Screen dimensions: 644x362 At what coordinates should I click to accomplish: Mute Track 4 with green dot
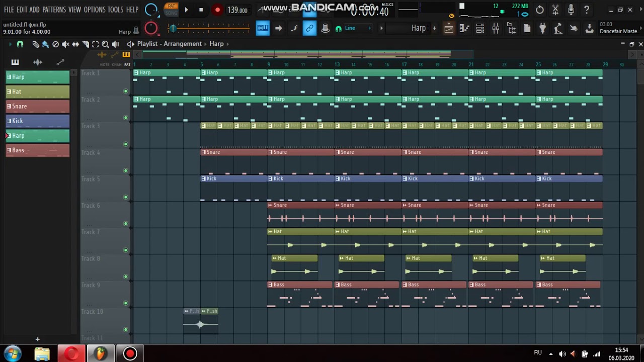[125, 170]
